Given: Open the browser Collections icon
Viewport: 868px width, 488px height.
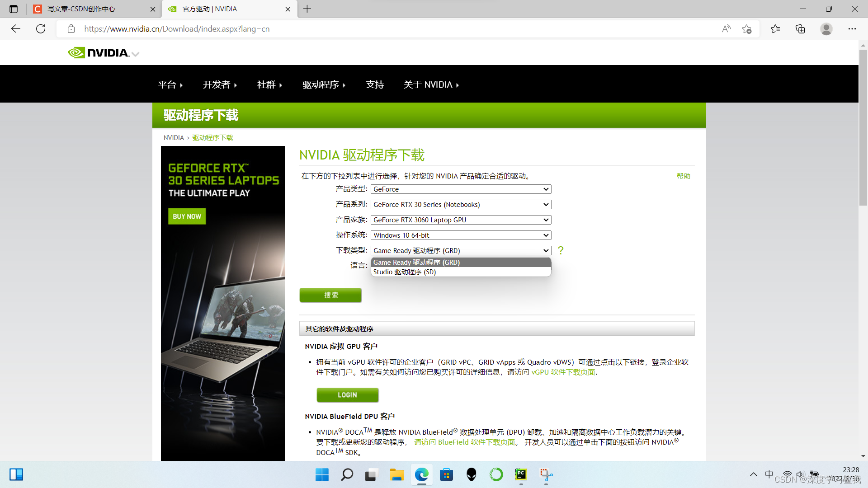Looking at the screenshot, I should coord(800,29).
